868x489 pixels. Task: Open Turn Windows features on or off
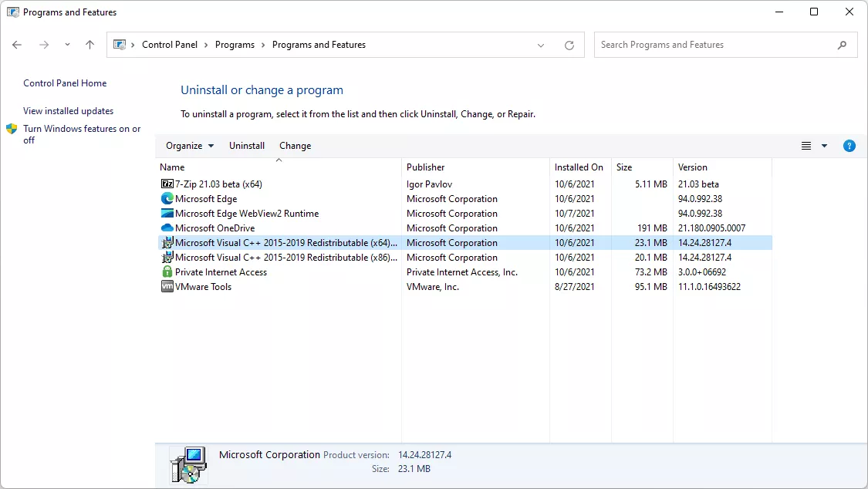point(82,134)
